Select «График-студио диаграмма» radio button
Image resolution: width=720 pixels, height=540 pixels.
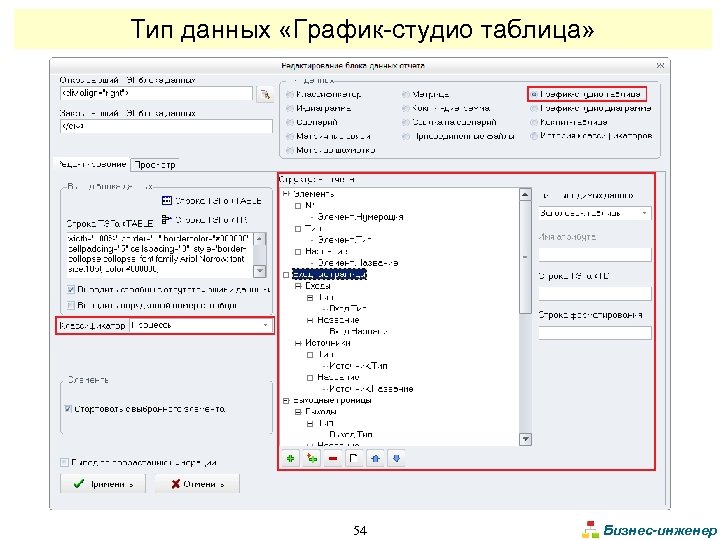tap(534, 109)
